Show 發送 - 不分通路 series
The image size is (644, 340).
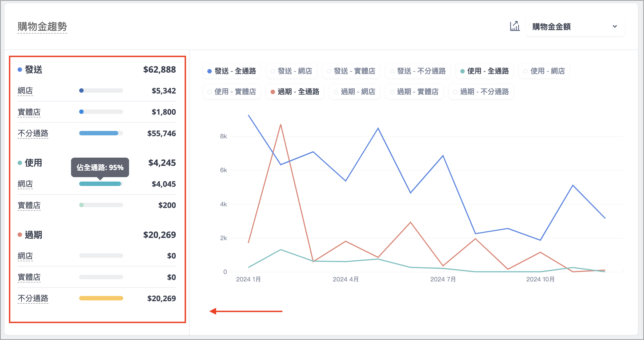coord(418,71)
